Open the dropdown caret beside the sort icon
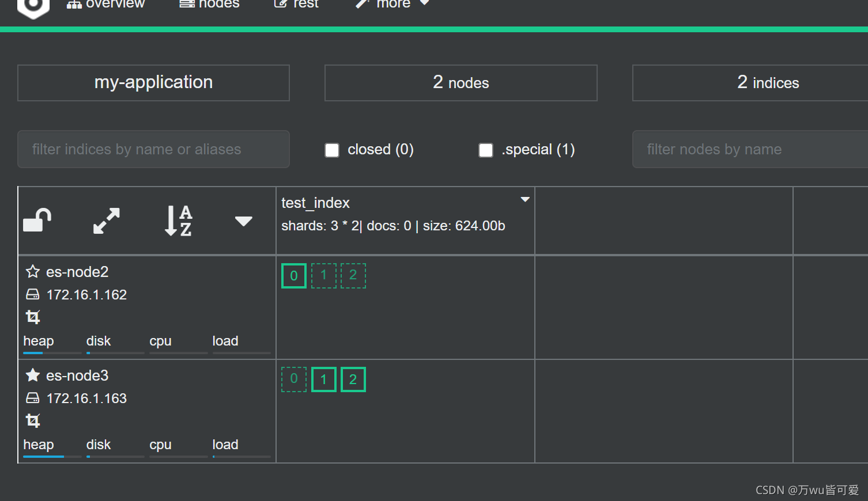Viewport: 868px width, 501px height. [x=244, y=221]
